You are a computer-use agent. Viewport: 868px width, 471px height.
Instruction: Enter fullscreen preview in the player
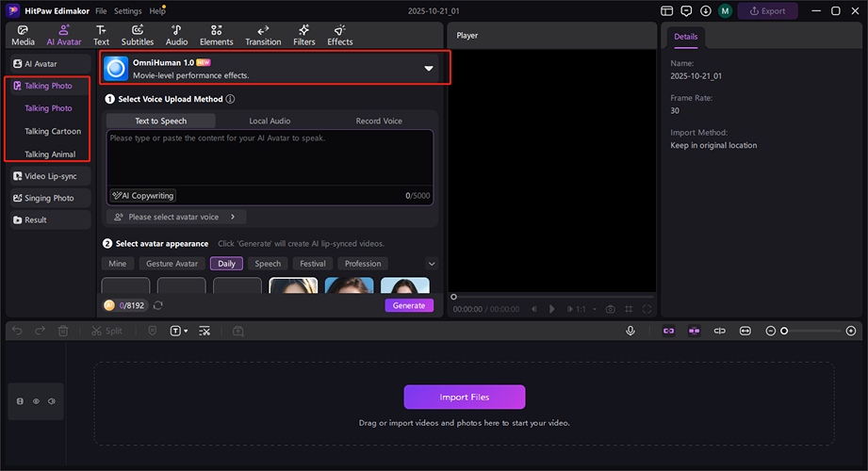[647, 309]
